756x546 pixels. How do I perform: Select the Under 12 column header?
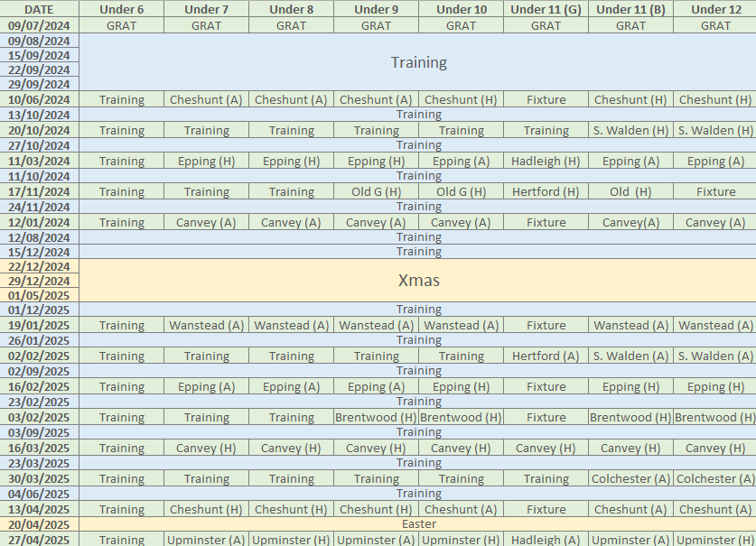[714, 10]
